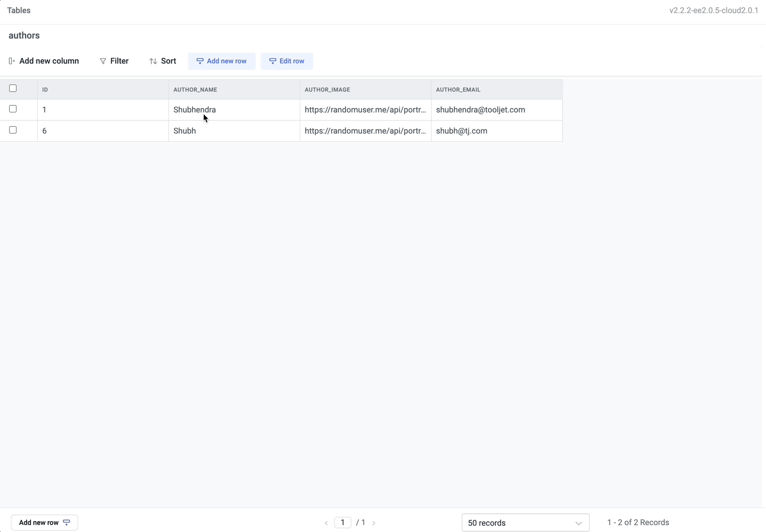
Task: Click the AUTHOR_NAME column header
Action: (195, 90)
